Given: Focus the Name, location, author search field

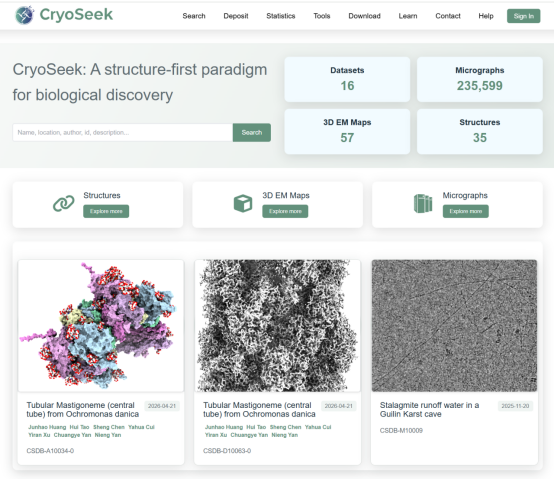Looking at the screenshot, I should point(123,132).
